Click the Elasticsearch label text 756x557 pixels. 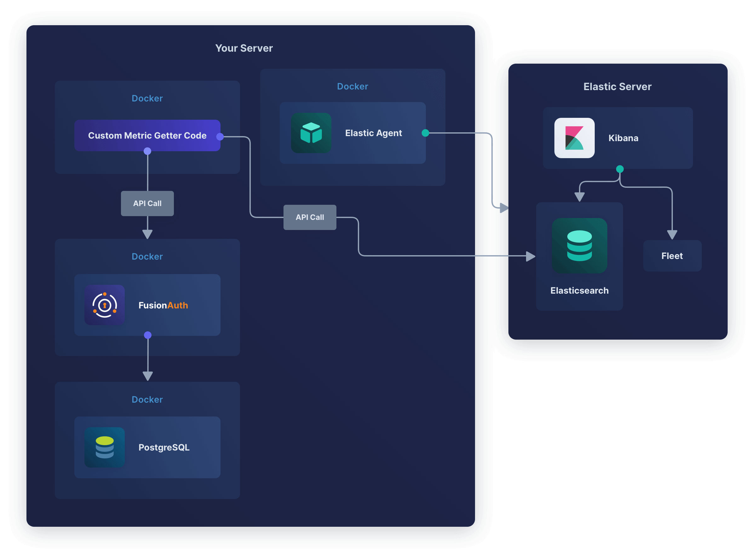coord(579,290)
